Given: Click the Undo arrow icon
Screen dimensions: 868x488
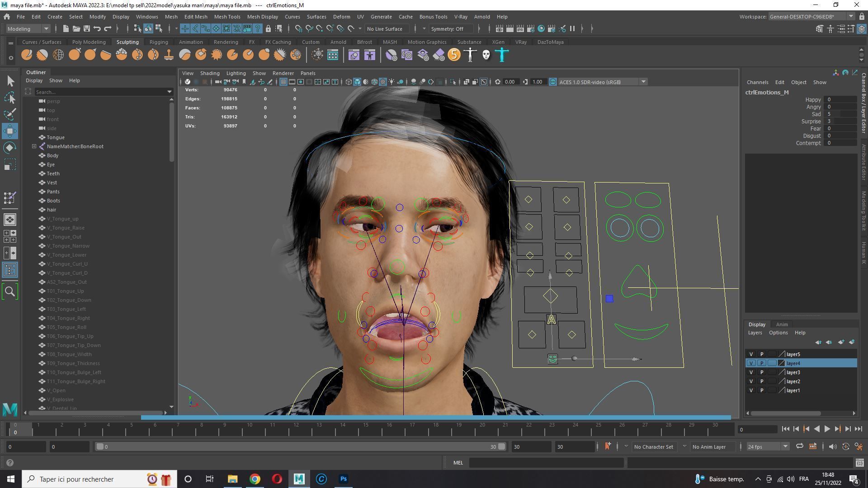Looking at the screenshot, I should coord(97,29).
